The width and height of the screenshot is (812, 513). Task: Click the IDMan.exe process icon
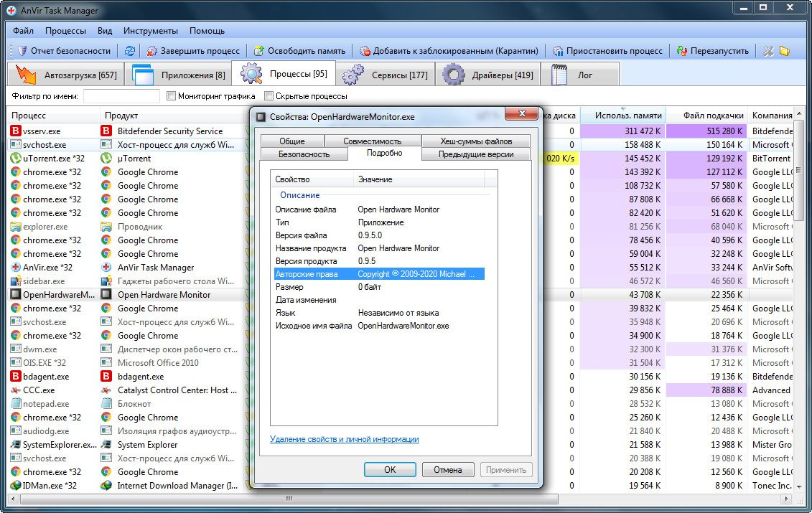click(x=16, y=486)
